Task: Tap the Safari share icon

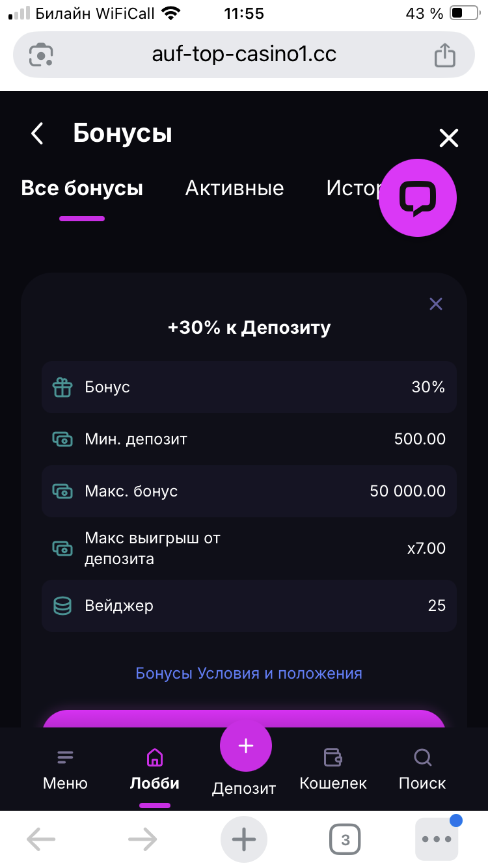Action: tap(444, 55)
